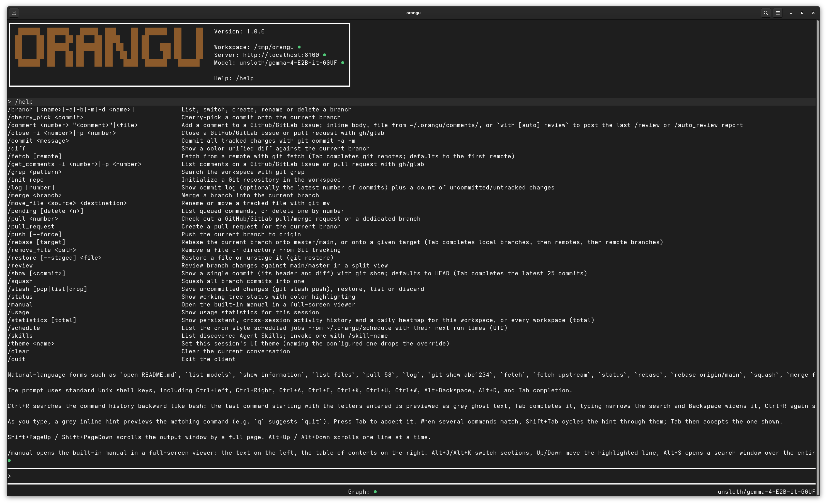Minimize the orangu terminal window
Viewport: 827px width, 504px height.
(791, 13)
